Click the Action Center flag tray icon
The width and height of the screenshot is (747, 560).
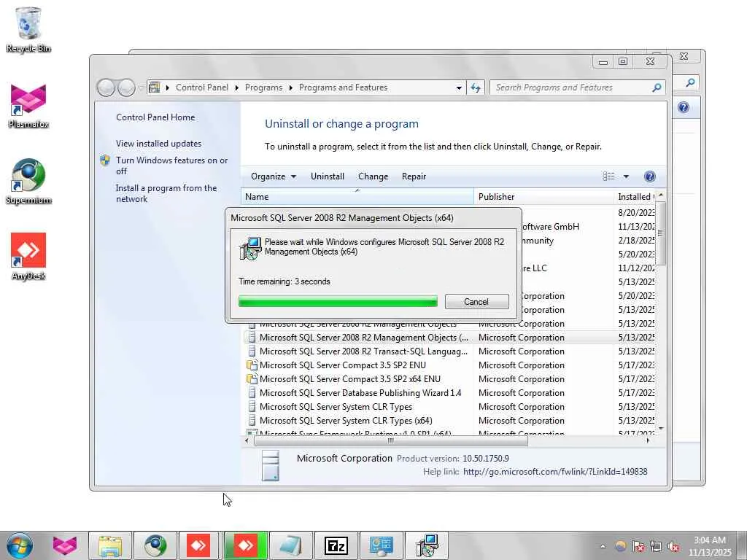[x=638, y=546]
